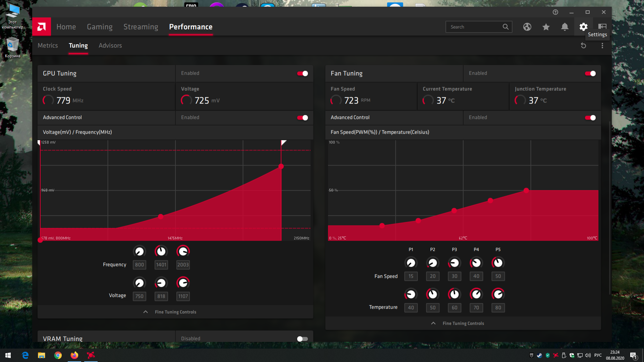The height and width of the screenshot is (362, 644).
Task: Click the help question mark icon
Action: [555, 12]
